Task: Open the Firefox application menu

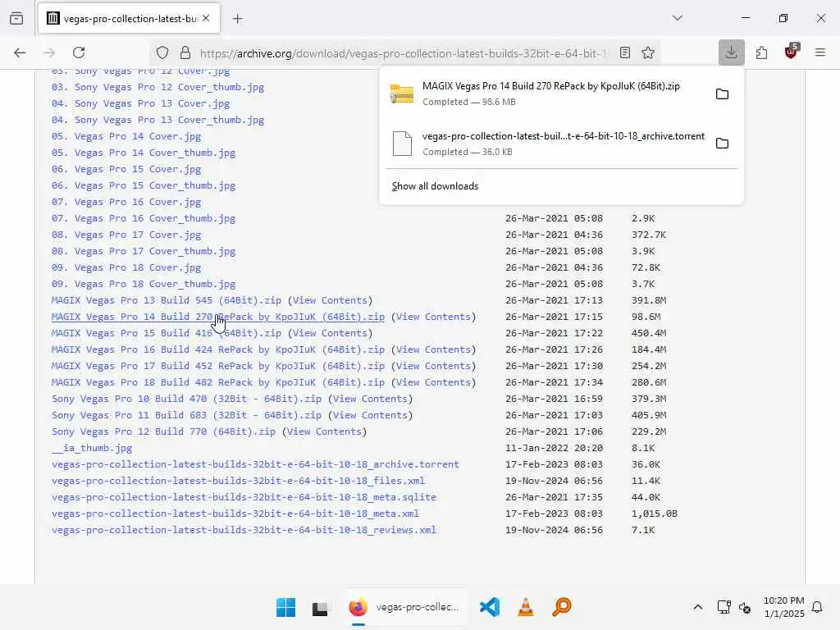Action: click(x=819, y=52)
